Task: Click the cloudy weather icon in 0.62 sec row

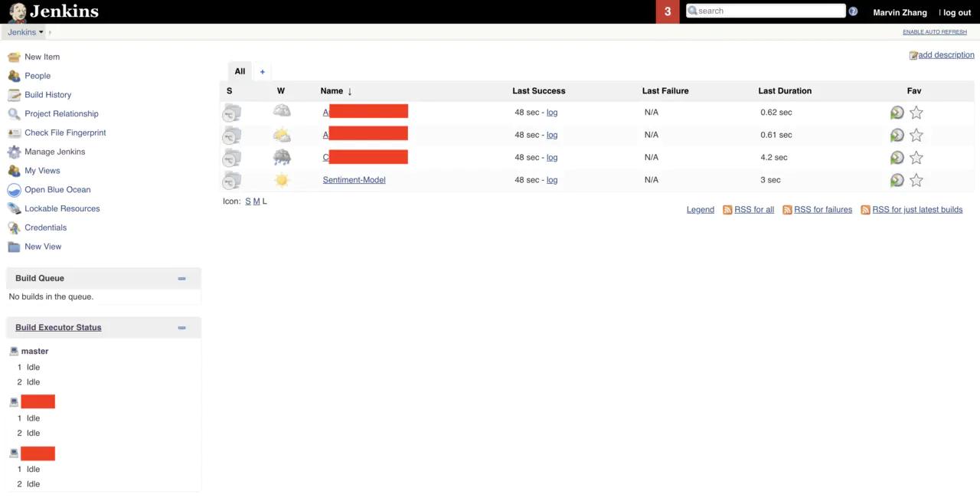Action: click(282, 112)
